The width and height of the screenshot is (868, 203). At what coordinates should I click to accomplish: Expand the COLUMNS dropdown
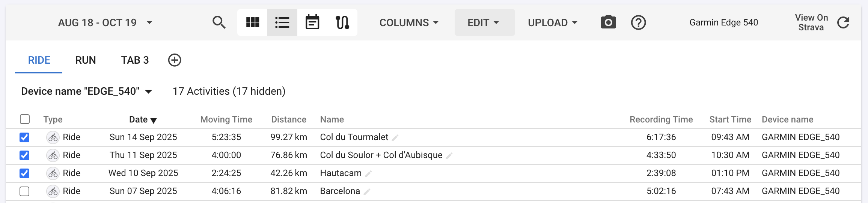tap(409, 22)
